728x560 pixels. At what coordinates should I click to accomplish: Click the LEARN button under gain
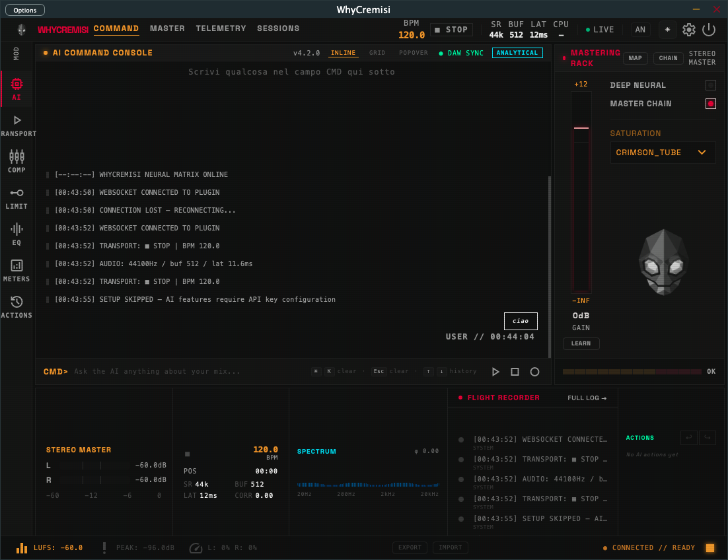[x=581, y=343]
